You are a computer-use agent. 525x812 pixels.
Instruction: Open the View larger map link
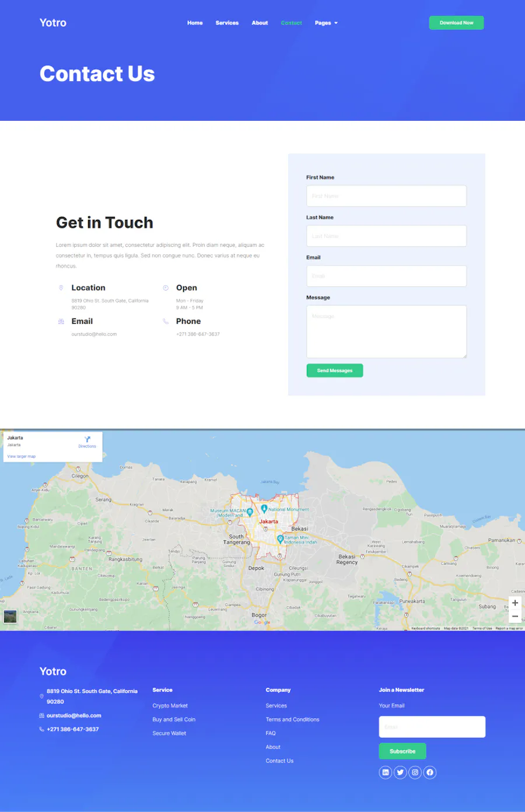22,457
